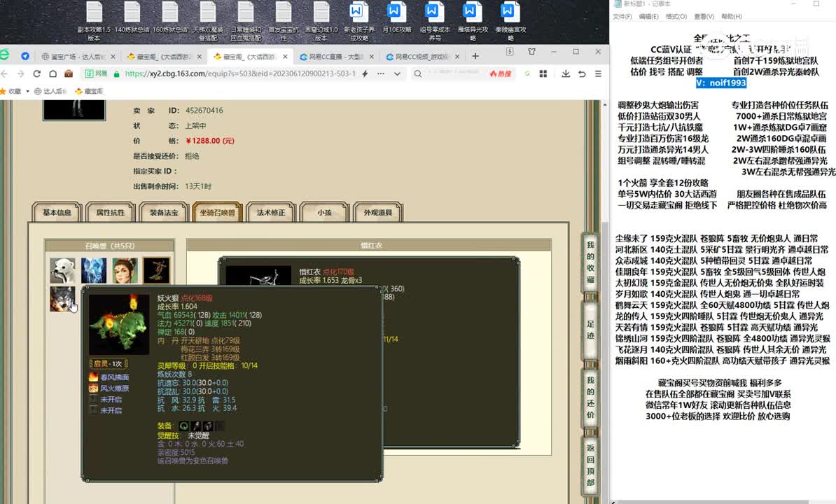Viewport: 836px width, 504px height.
Task: Switch to the 装备法宝 tab
Action: point(164,213)
